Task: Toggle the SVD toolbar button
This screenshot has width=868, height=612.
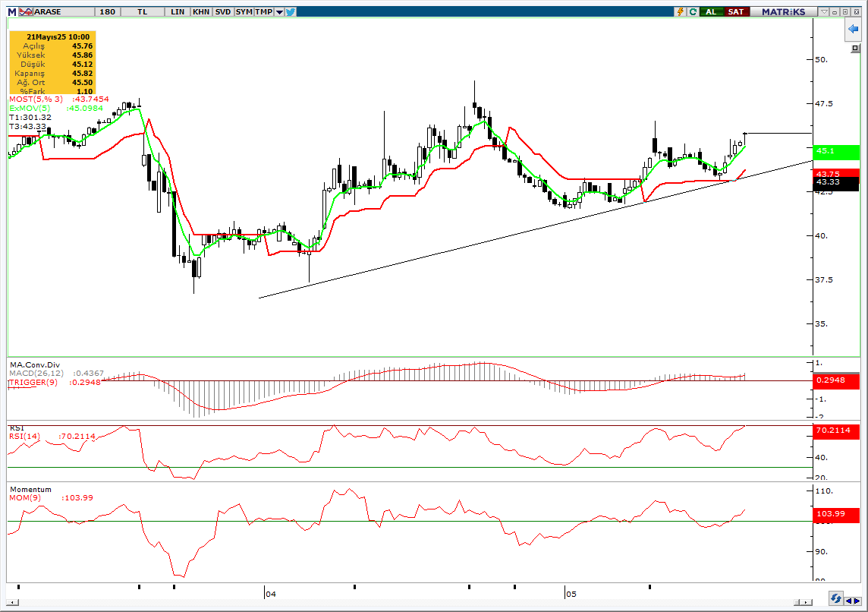Action: click(x=223, y=11)
